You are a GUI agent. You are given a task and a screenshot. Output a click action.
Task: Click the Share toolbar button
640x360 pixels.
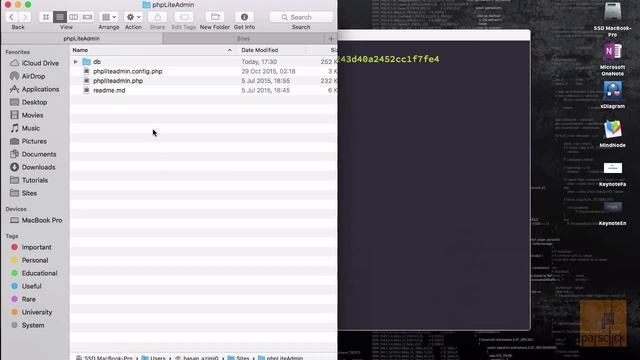point(158,17)
